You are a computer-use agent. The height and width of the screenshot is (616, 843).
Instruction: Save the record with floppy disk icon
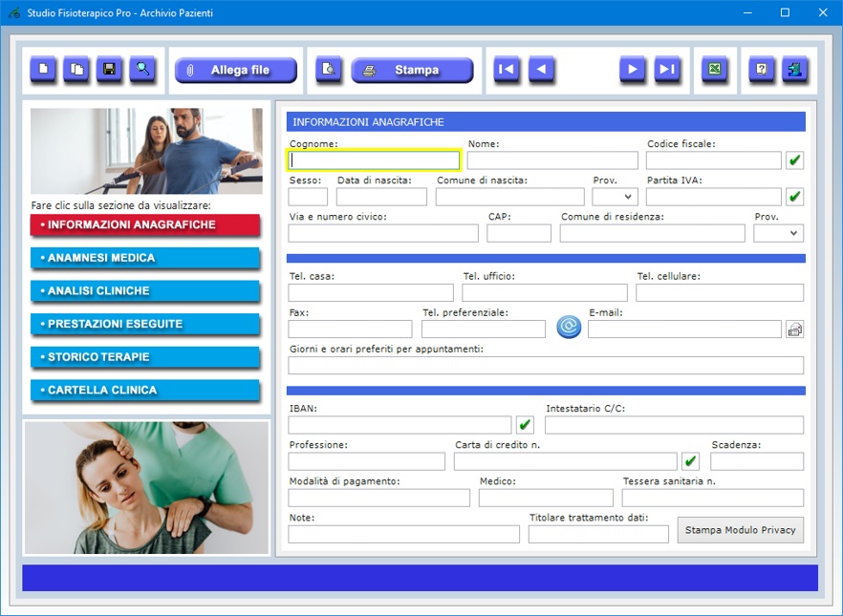tap(109, 70)
